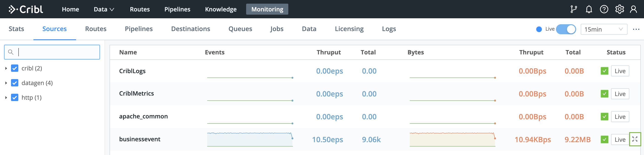Image resolution: width=644 pixels, height=155 pixels.
Task: Open the three-dot more options menu
Action: tap(636, 29)
